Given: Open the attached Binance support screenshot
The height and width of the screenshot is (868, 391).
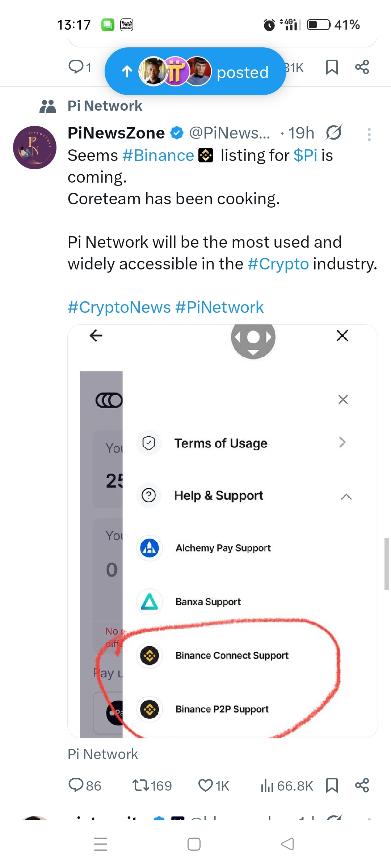Looking at the screenshot, I should 223,531.
